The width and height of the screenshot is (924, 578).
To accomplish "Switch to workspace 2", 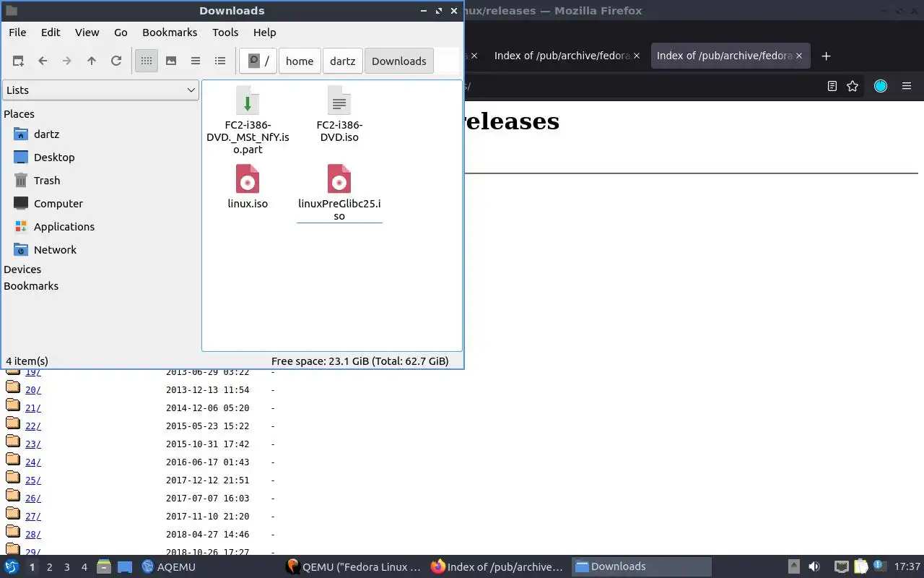I will (50, 567).
